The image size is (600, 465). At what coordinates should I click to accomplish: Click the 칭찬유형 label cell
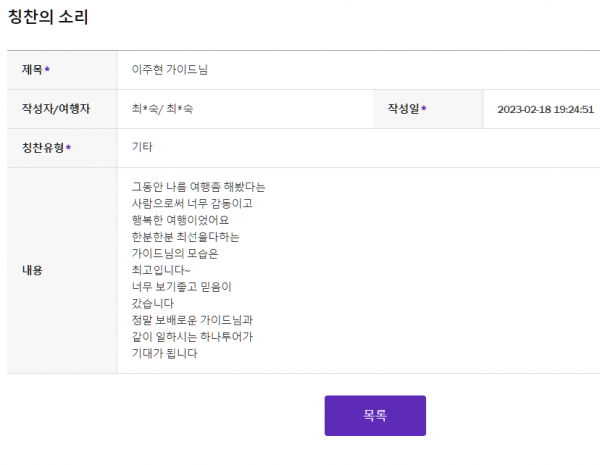click(62, 148)
